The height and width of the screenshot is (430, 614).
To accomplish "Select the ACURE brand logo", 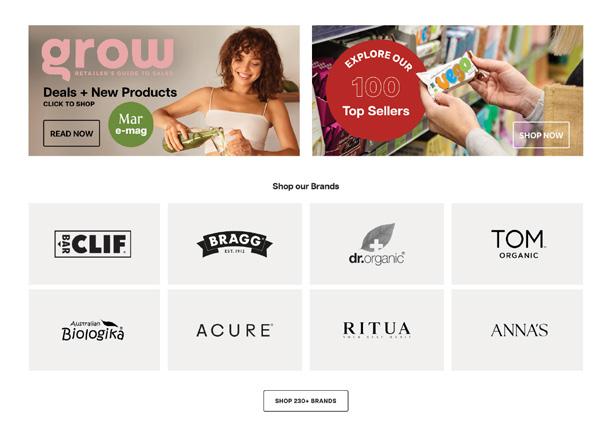I will click(235, 330).
